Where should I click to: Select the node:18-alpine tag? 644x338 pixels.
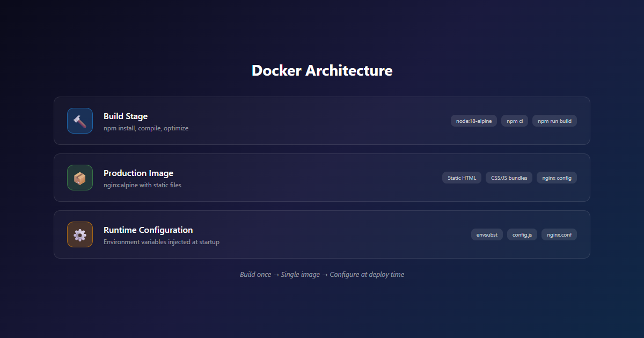[x=474, y=121]
